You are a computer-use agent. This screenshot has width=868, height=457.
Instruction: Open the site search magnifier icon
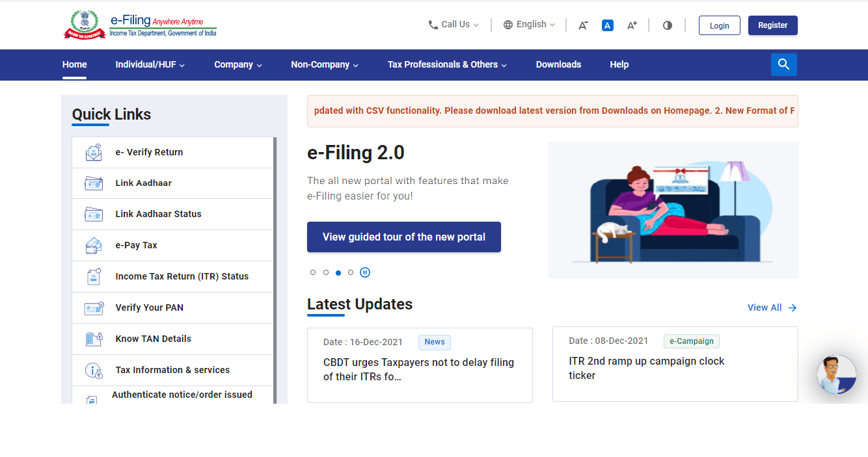[784, 64]
